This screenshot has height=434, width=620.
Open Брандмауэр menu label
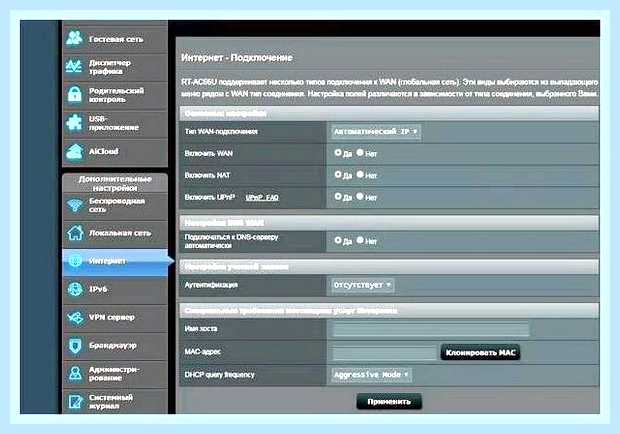pos(113,345)
